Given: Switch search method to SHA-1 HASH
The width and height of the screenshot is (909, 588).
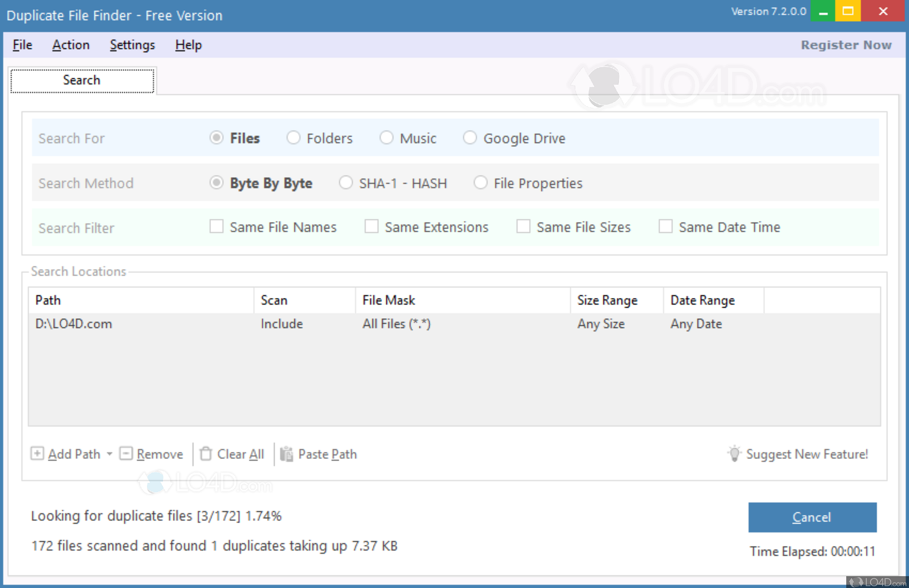Looking at the screenshot, I should tap(346, 183).
